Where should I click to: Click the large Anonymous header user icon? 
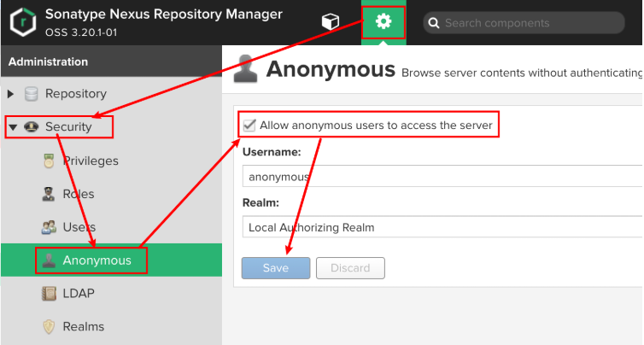pos(245,68)
